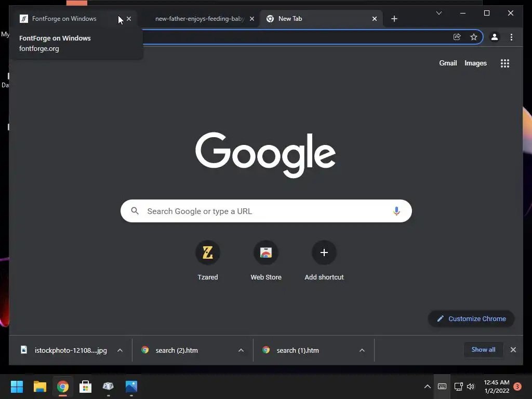Click the Chrome taskbar icon
This screenshot has height=399, width=532.
62,387
